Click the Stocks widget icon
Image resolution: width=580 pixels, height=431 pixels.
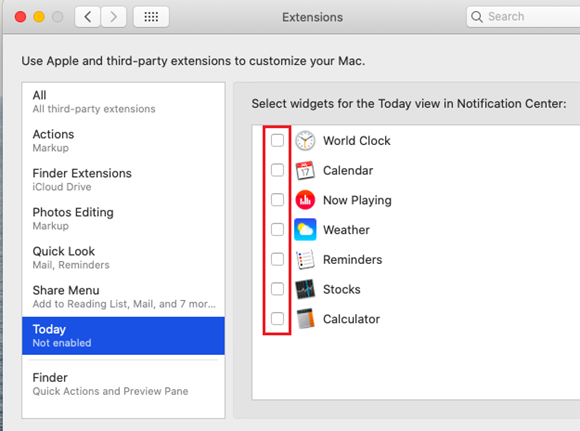click(305, 289)
